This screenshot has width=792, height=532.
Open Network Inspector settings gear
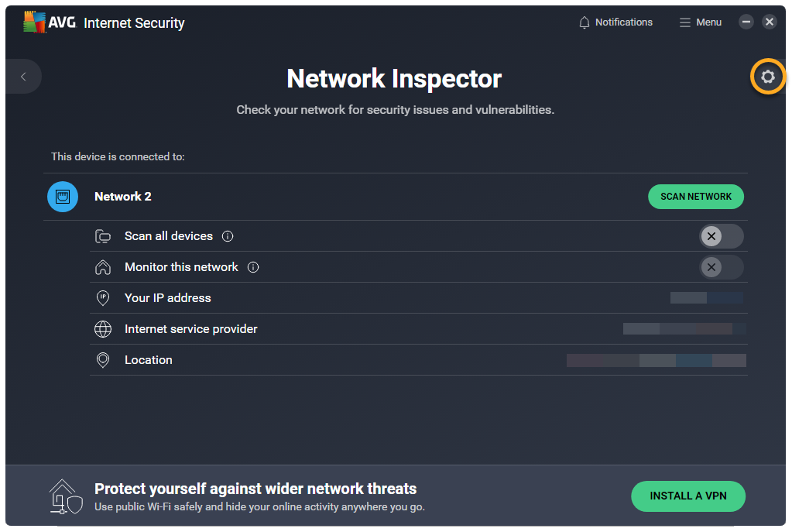tap(767, 77)
